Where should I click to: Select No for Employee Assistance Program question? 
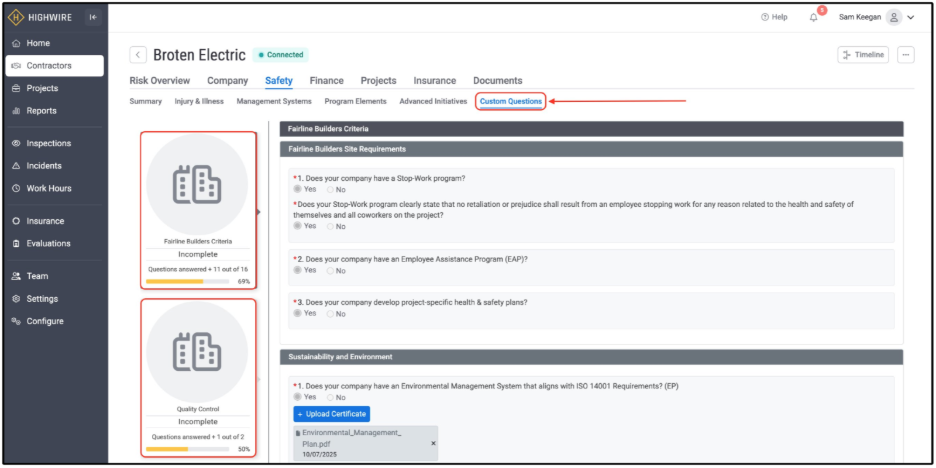pos(330,270)
